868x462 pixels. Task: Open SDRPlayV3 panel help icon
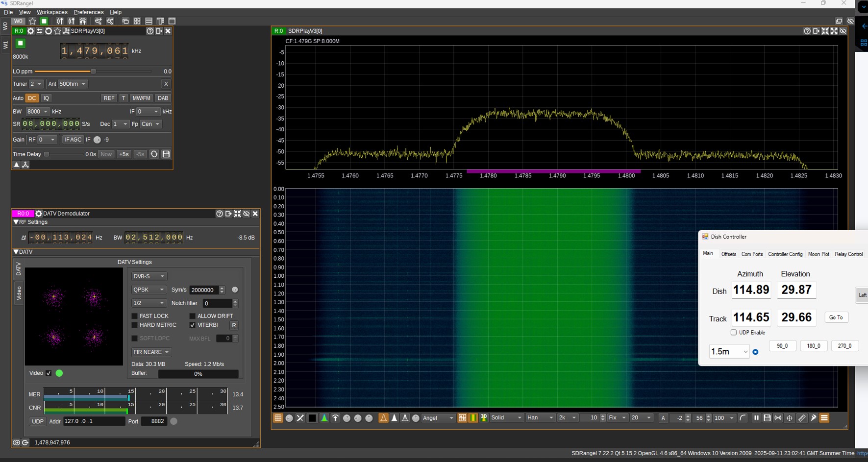click(x=150, y=31)
